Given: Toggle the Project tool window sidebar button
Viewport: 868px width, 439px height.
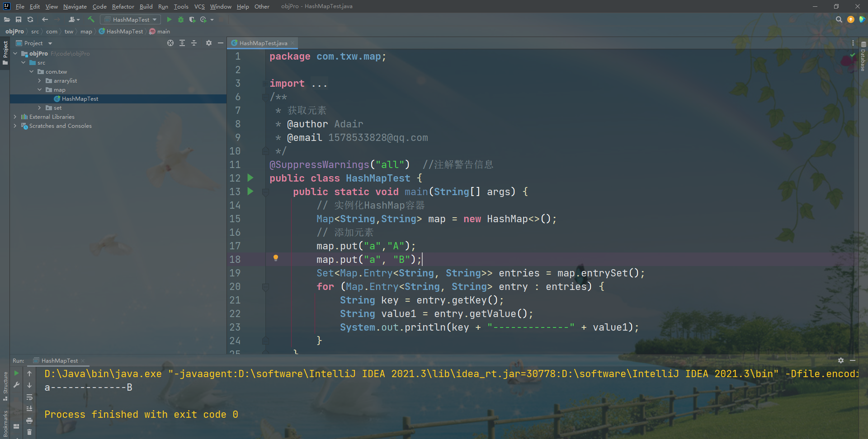Looking at the screenshot, I should pos(5,53).
